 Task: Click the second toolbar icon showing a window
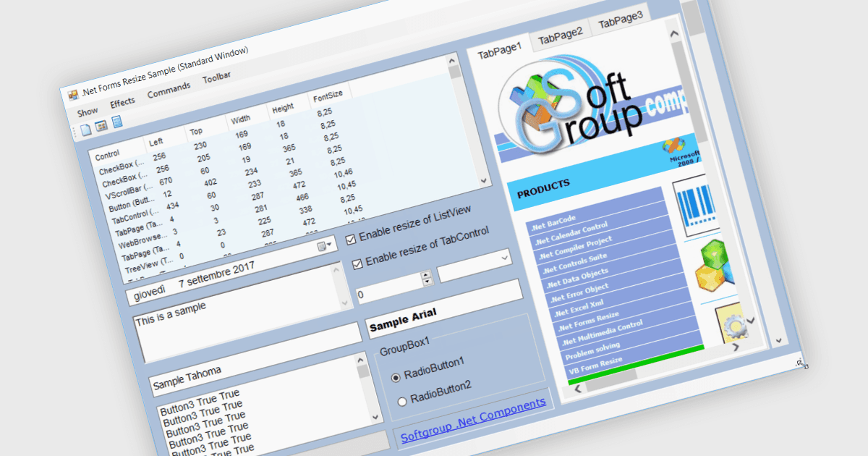click(101, 127)
